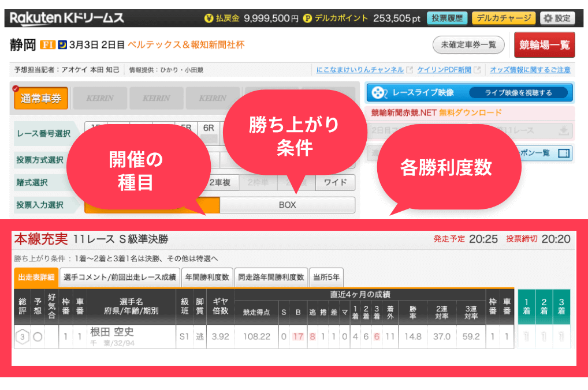This screenshot has width=588, height=390.
Task: Open the オッズ情報に関するご注意 link
Action: [x=530, y=70]
